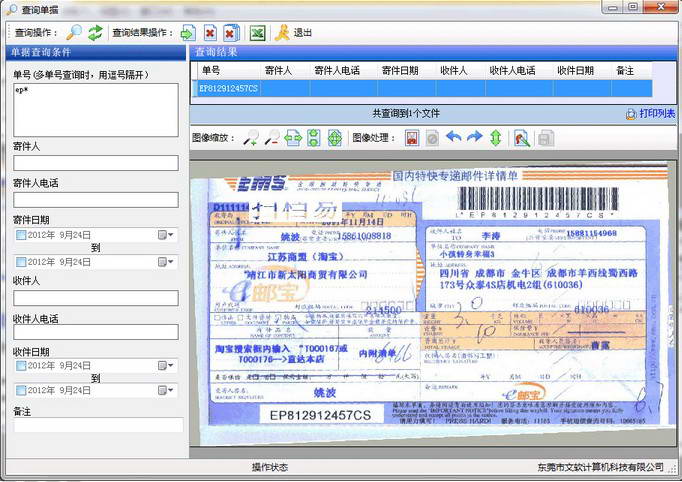Click the printer icon beside 打印列表

631,114
